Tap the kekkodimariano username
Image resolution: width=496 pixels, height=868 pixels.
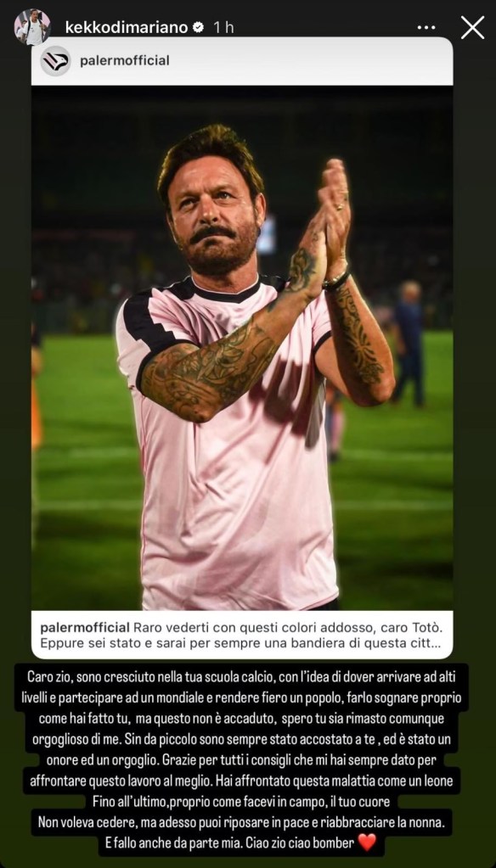point(127,27)
